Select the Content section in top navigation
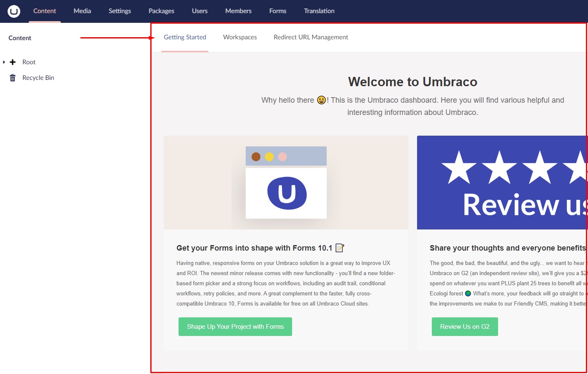588x374 pixels. point(45,11)
